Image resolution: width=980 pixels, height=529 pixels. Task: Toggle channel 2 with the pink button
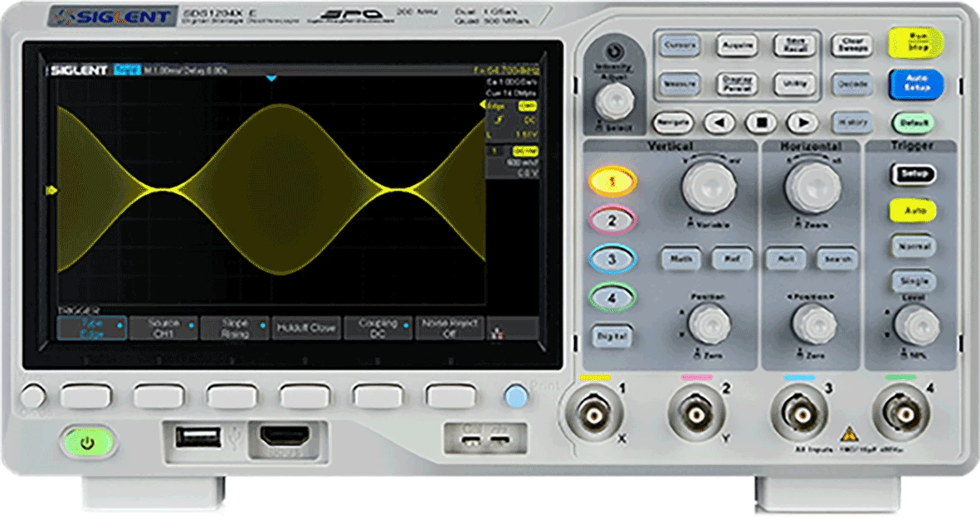tap(612, 221)
